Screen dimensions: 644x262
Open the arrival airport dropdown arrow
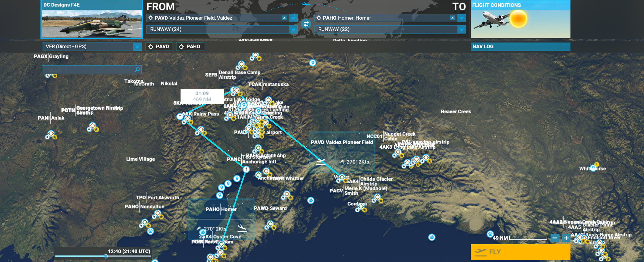click(461, 18)
